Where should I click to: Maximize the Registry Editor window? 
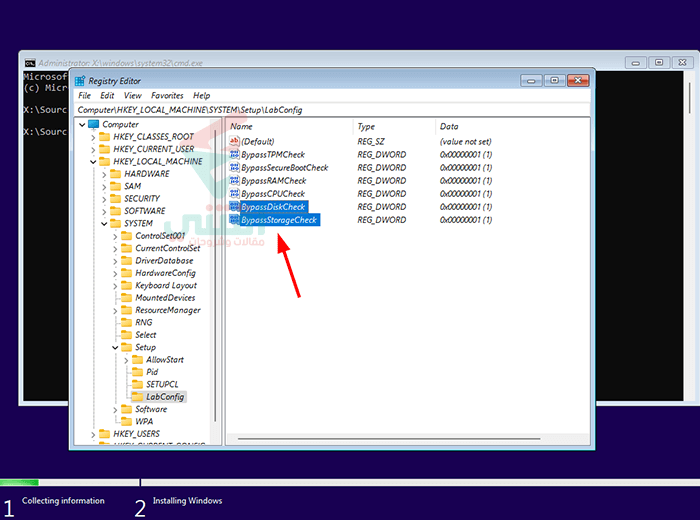(x=554, y=80)
